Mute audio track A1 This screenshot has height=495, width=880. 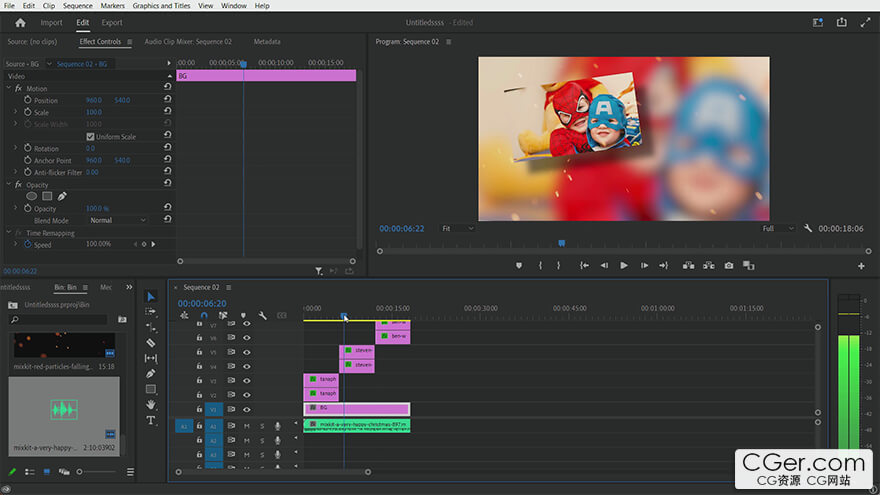246,426
